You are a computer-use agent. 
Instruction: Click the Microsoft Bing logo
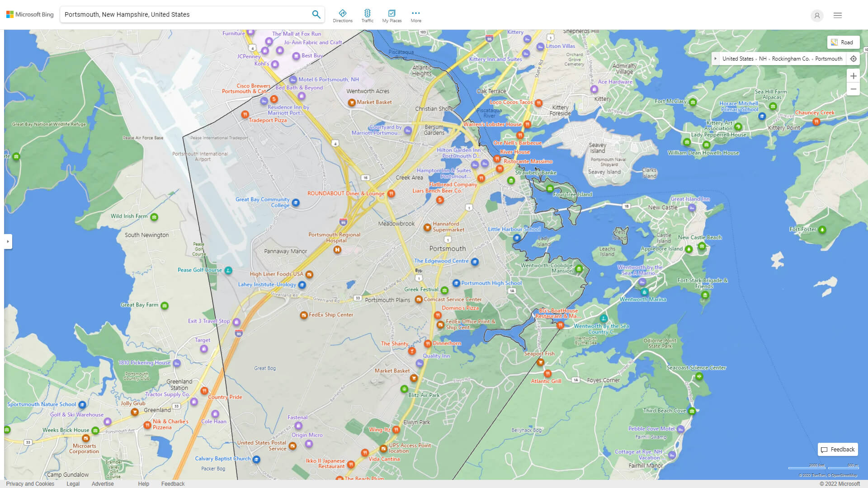click(x=29, y=14)
